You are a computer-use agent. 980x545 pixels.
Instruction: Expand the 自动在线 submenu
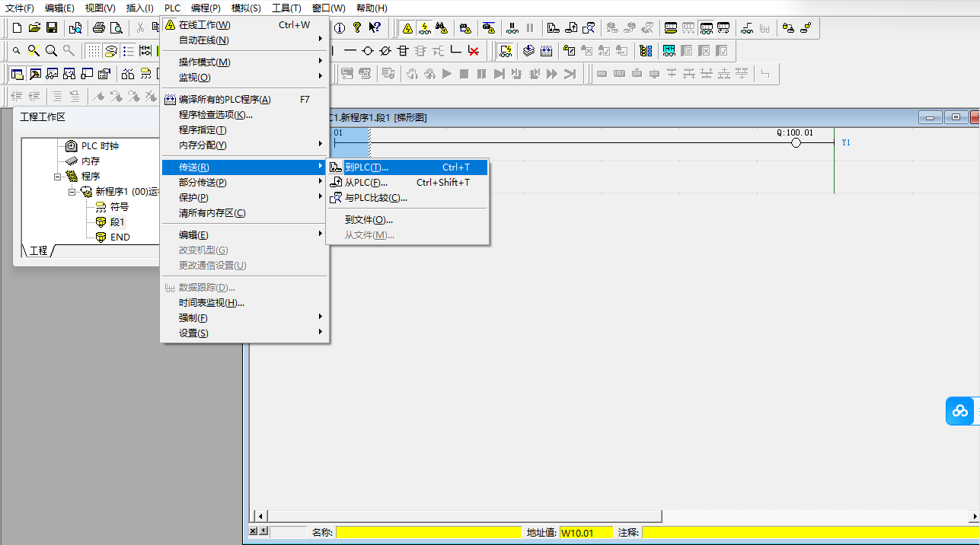tap(245, 40)
